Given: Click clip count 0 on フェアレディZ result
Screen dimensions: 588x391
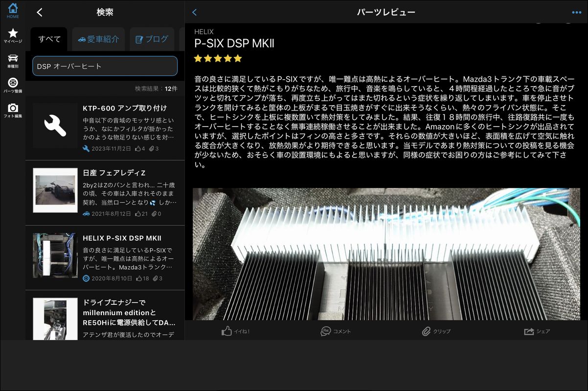Looking at the screenshot, I should (x=157, y=214).
